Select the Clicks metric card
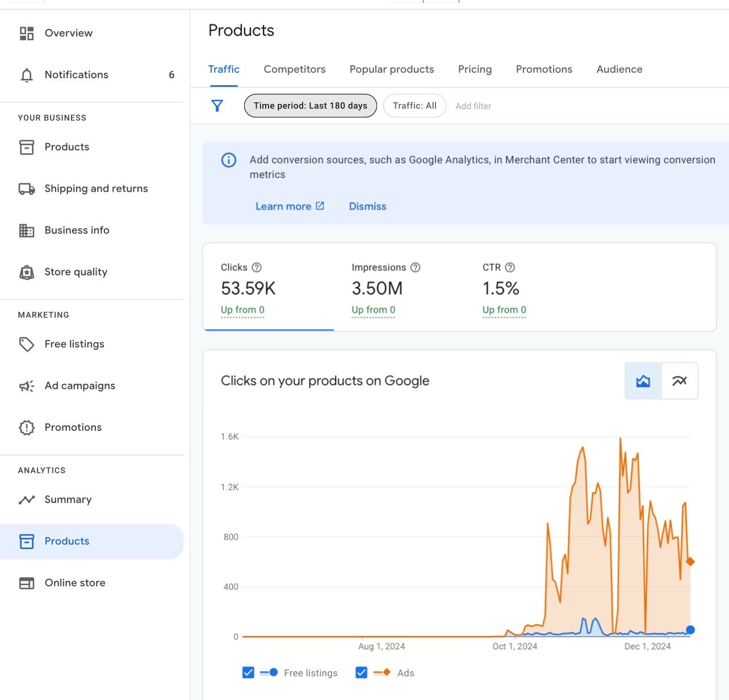Viewport: 729px width, 700px height. pos(268,288)
